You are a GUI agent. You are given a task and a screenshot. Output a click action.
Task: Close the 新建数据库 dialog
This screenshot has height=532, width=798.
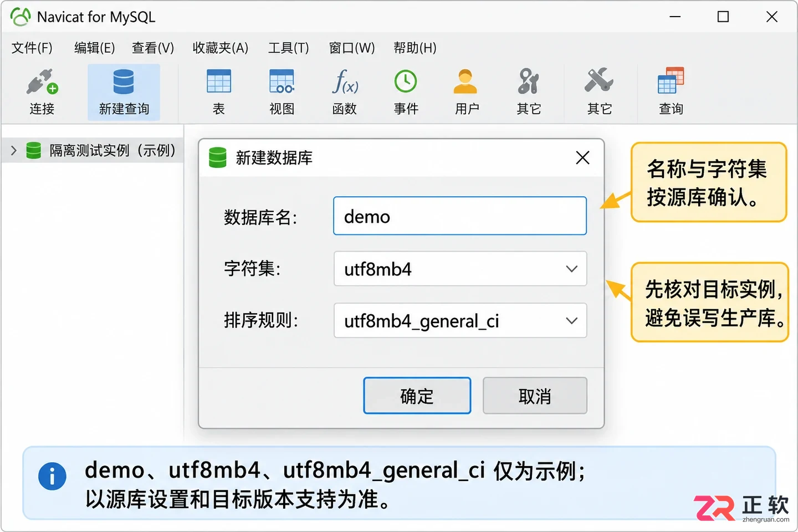pos(582,158)
